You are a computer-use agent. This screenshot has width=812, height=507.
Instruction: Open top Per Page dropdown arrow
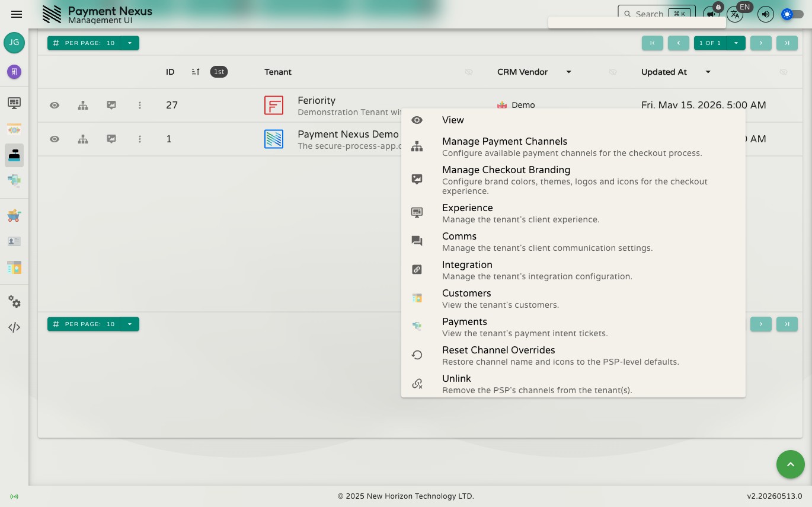click(130, 43)
